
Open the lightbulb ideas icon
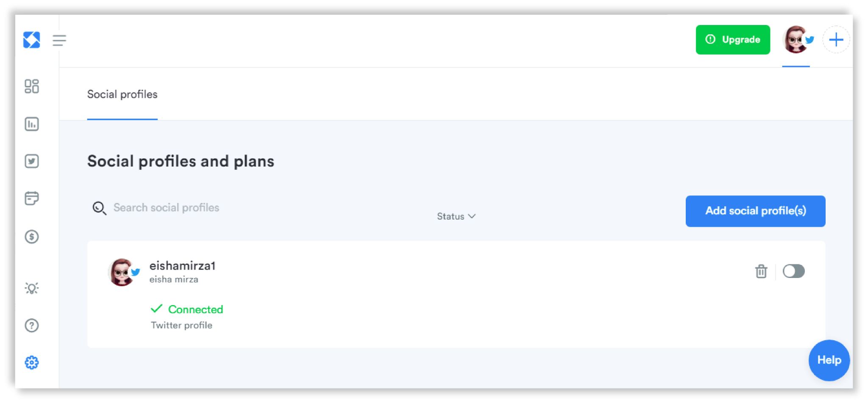point(32,288)
